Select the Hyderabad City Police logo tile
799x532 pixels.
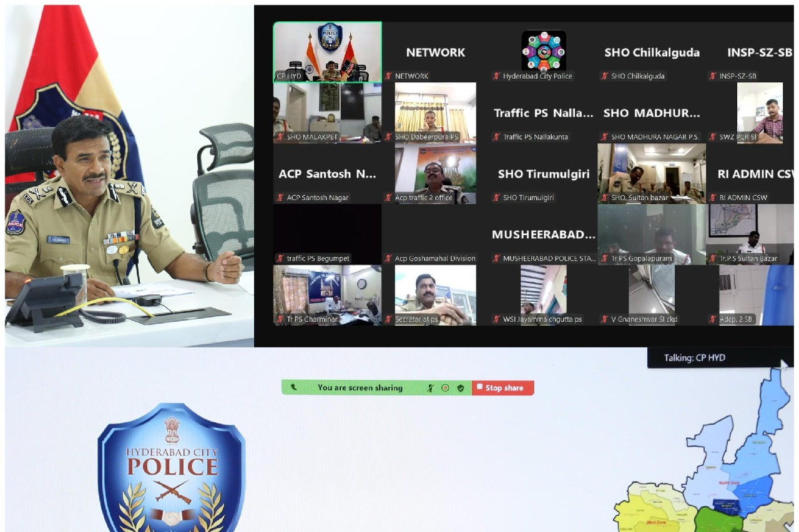pos(544,51)
